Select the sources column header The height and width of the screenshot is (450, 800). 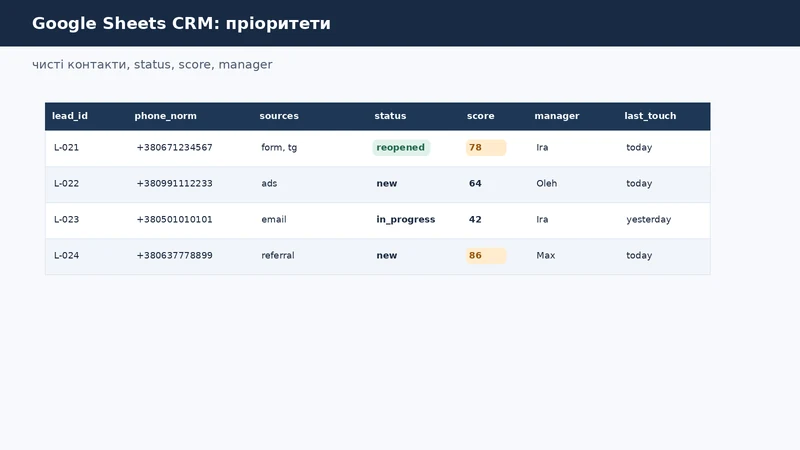click(x=279, y=116)
